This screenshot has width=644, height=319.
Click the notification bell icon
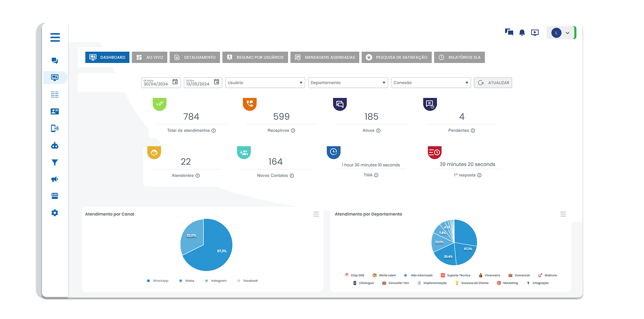[x=522, y=33]
